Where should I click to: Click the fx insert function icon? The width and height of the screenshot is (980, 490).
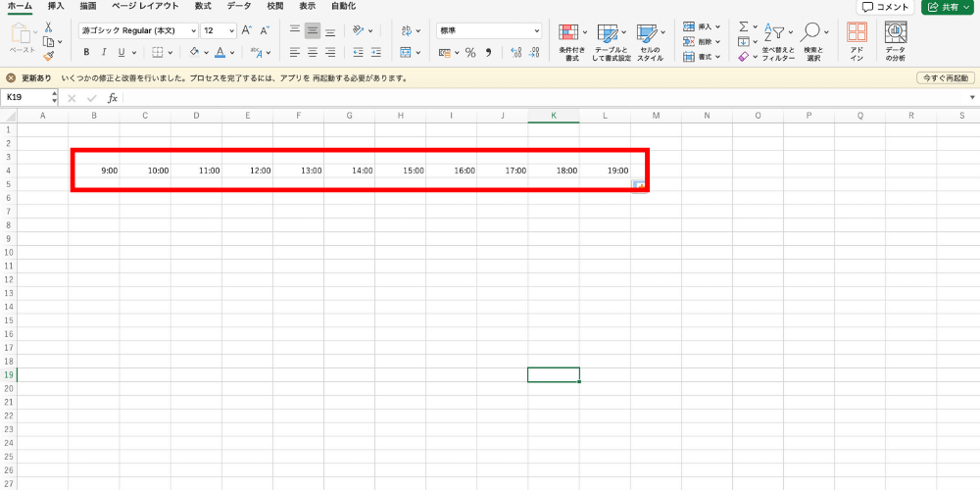pos(113,98)
